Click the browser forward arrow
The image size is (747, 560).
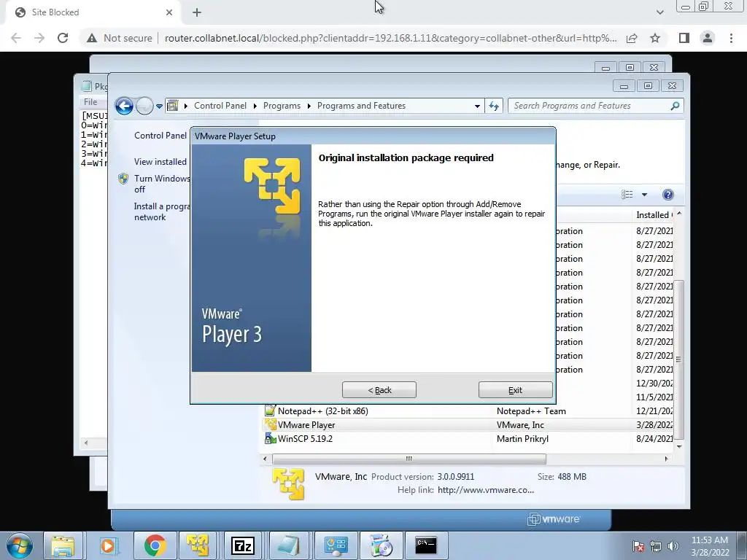coord(39,38)
